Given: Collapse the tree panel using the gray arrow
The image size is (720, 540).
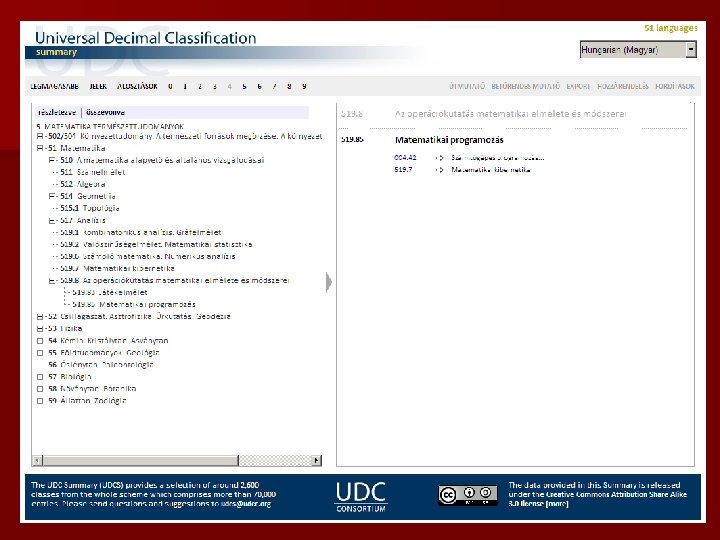Looking at the screenshot, I should click(328, 282).
